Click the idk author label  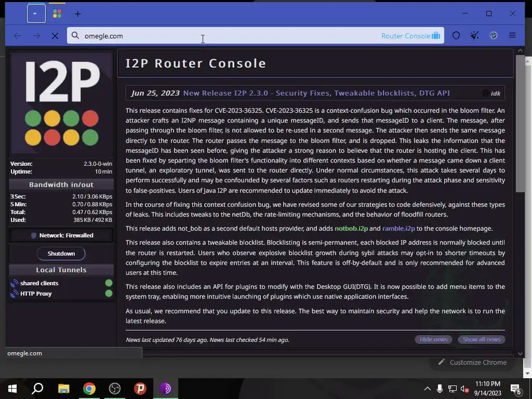(495, 94)
